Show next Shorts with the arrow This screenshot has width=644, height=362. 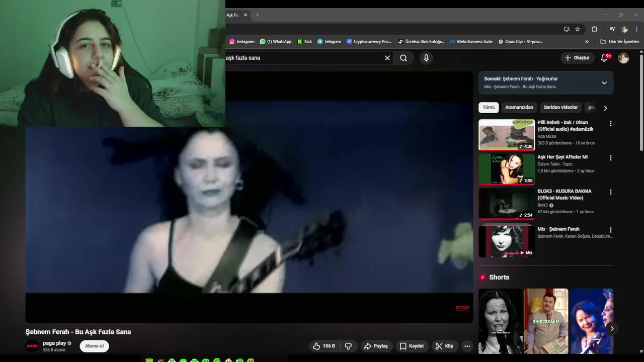[612, 328]
